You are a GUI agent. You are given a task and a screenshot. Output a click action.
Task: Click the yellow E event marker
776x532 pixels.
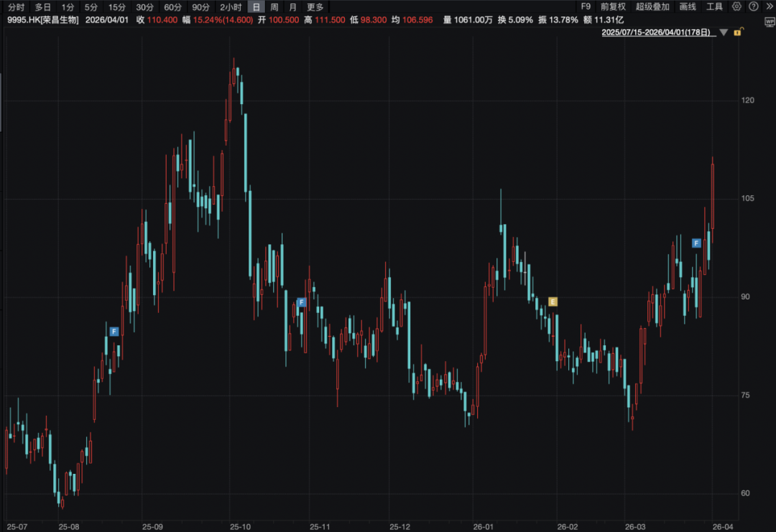pyautogui.click(x=553, y=302)
